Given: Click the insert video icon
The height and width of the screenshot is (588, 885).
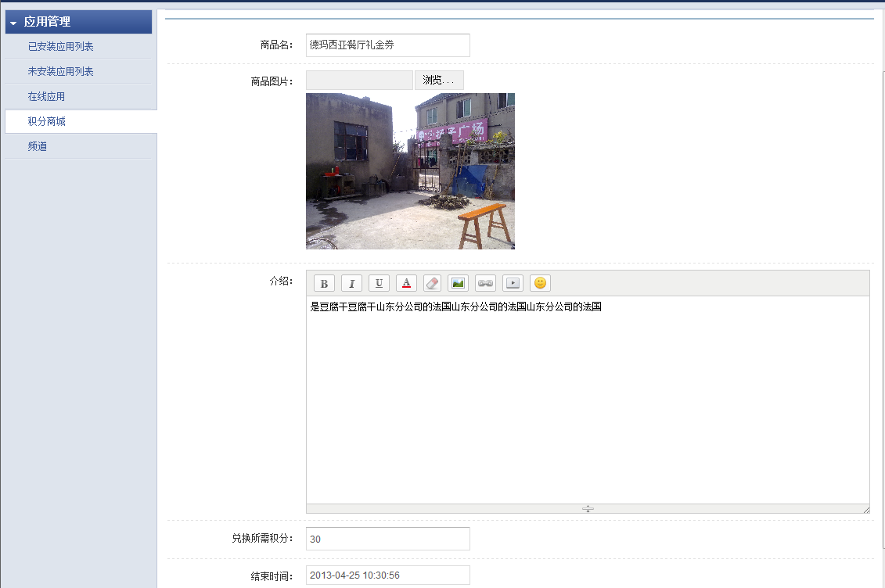Looking at the screenshot, I should point(513,283).
